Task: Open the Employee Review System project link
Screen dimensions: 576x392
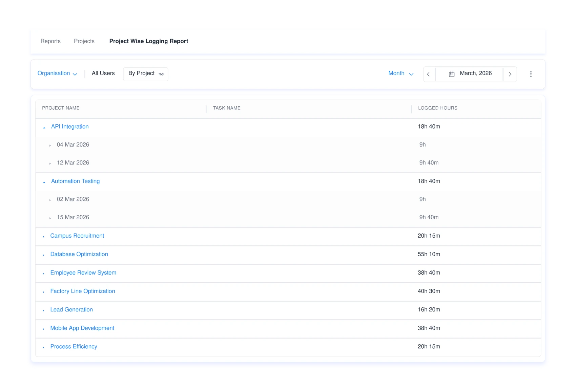Action: [83, 273]
